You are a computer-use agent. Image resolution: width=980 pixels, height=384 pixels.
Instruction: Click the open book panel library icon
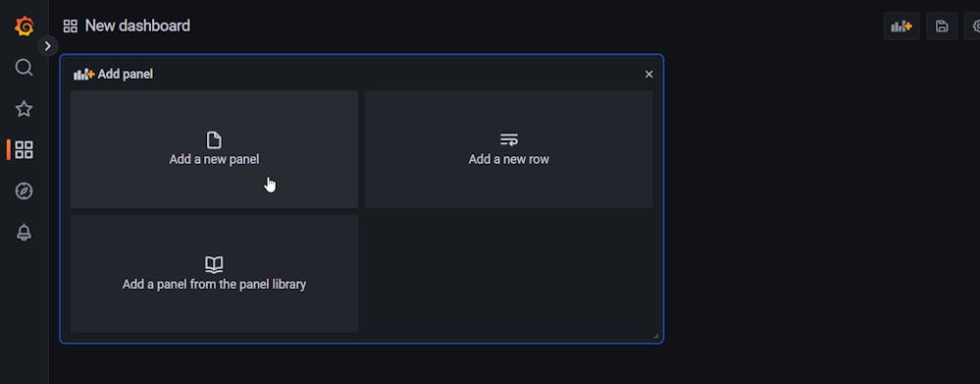point(214,264)
